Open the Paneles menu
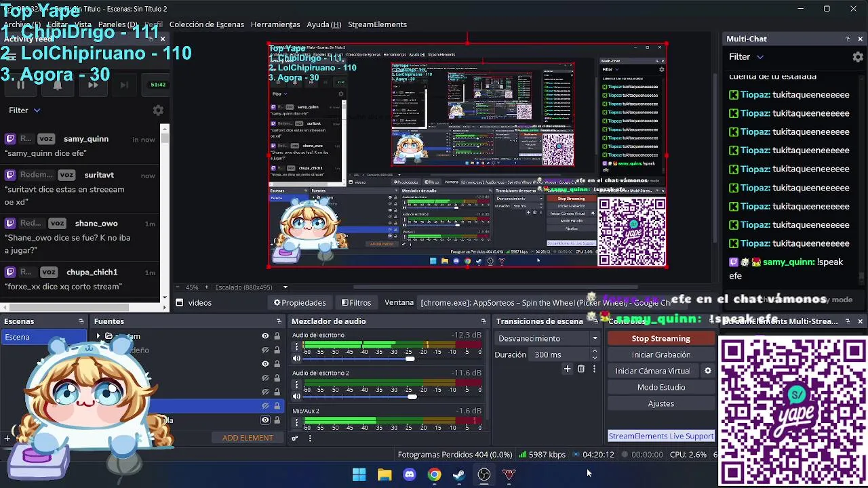 pyautogui.click(x=118, y=24)
